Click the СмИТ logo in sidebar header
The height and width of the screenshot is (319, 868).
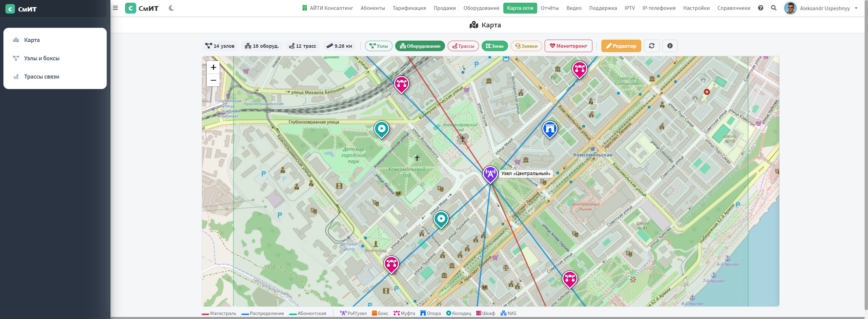coord(21,9)
